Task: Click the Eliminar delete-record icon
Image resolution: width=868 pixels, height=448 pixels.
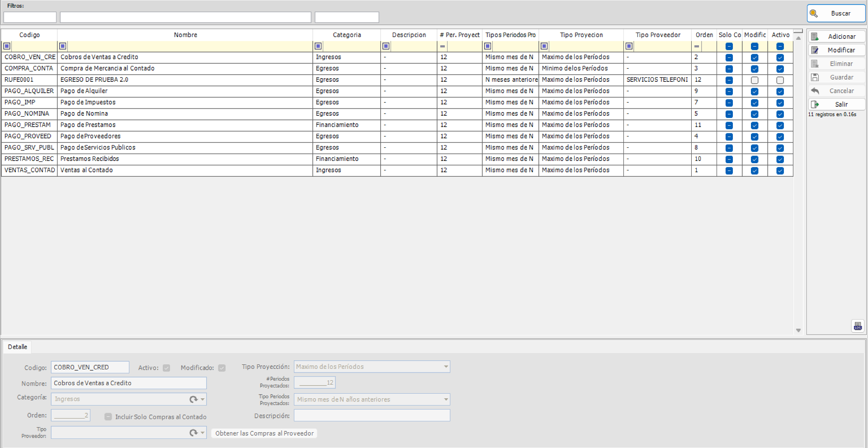Action: coord(816,63)
